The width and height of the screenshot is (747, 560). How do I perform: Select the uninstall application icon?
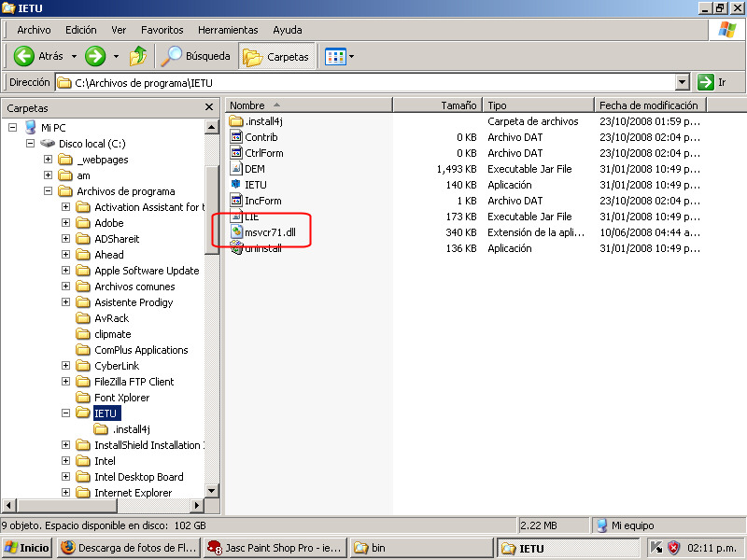pyautogui.click(x=237, y=248)
